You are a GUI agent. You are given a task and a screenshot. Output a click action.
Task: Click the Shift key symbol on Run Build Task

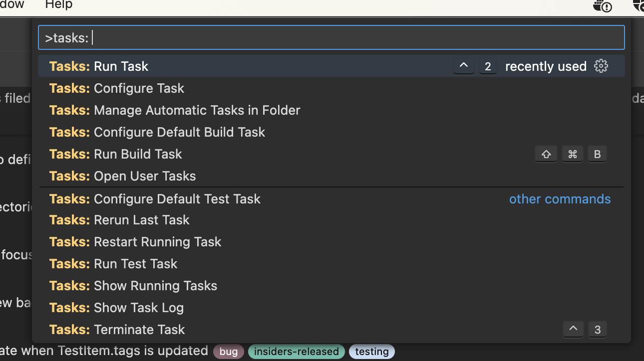click(x=546, y=154)
